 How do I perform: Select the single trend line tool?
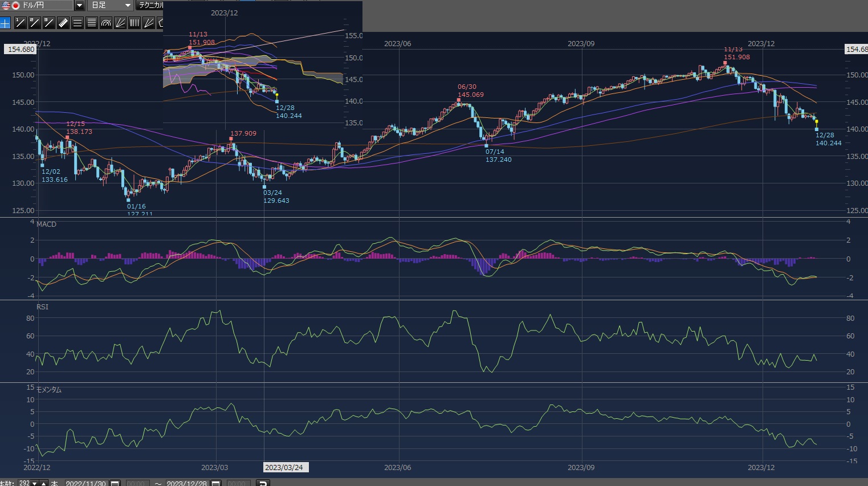[x=20, y=23]
